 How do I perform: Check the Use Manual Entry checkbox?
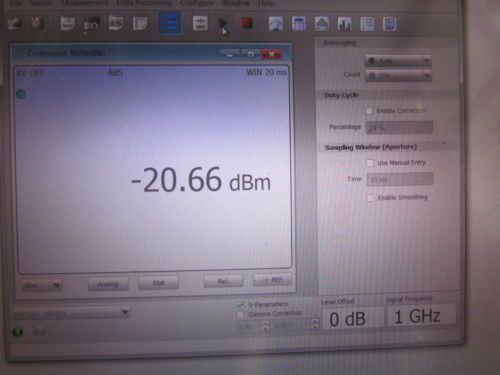(x=370, y=163)
